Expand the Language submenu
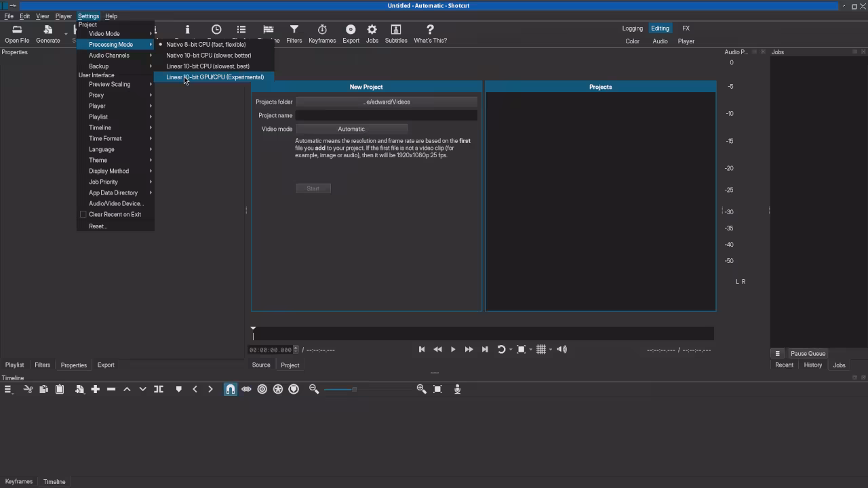 coord(116,150)
